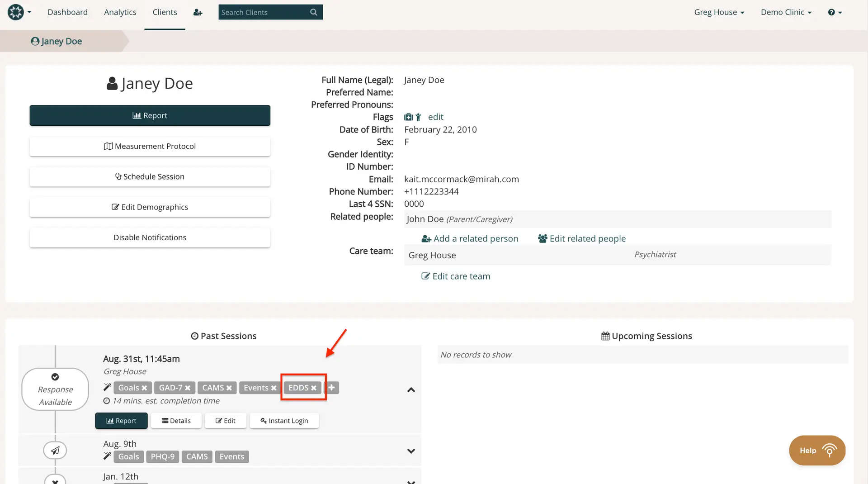Open the add-new-client person icon
Viewport: 868px width, 484px height.
pyautogui.click(x=198, y=12)
